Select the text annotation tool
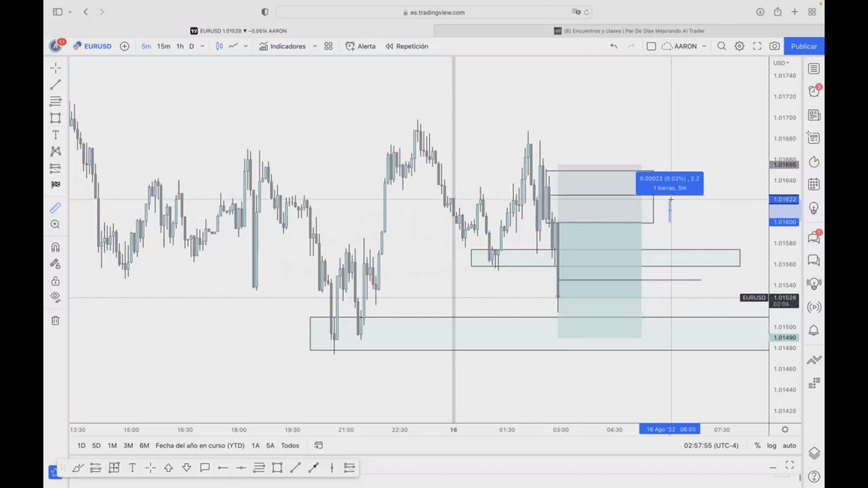Screen dimensions: 868x488 pos(55,135)
